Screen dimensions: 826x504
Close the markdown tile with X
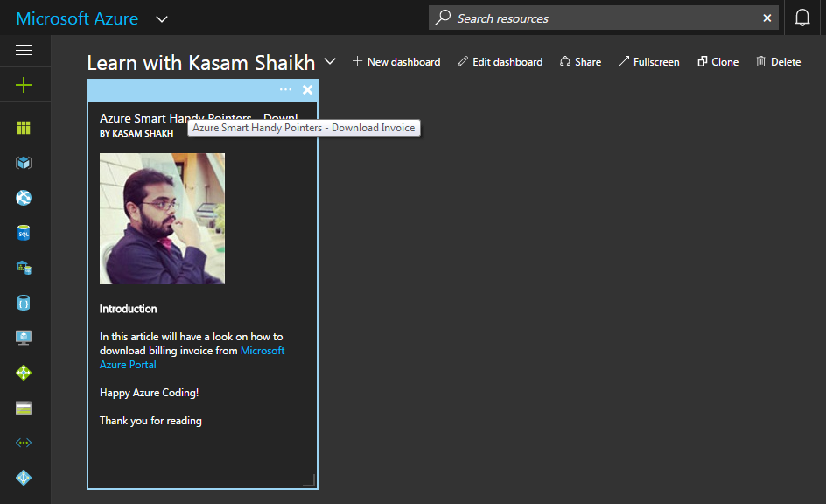pyautogui.click(x=308, y=89)
